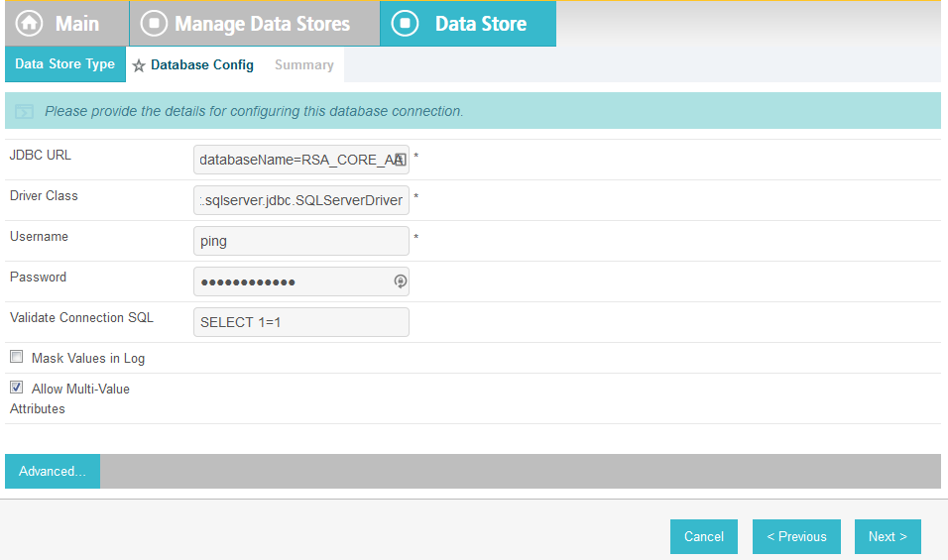
Task: Uncheck Allow Multi-Value Attributes checkbox
Action: 16,388
